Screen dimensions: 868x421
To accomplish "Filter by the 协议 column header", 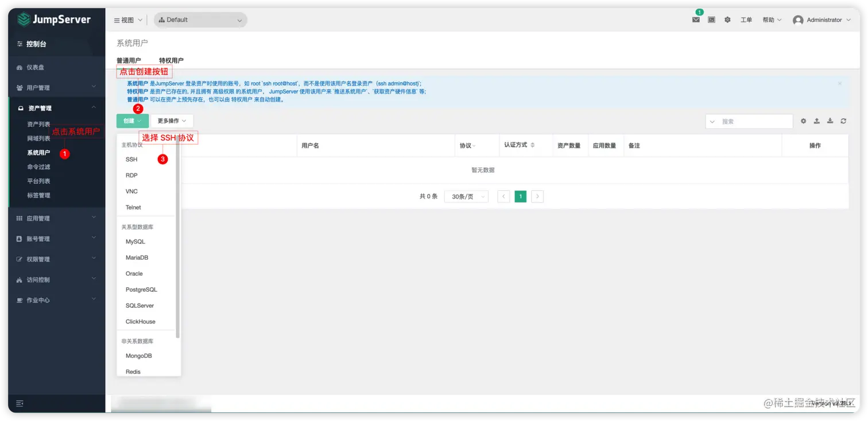I will pos(467,146).
